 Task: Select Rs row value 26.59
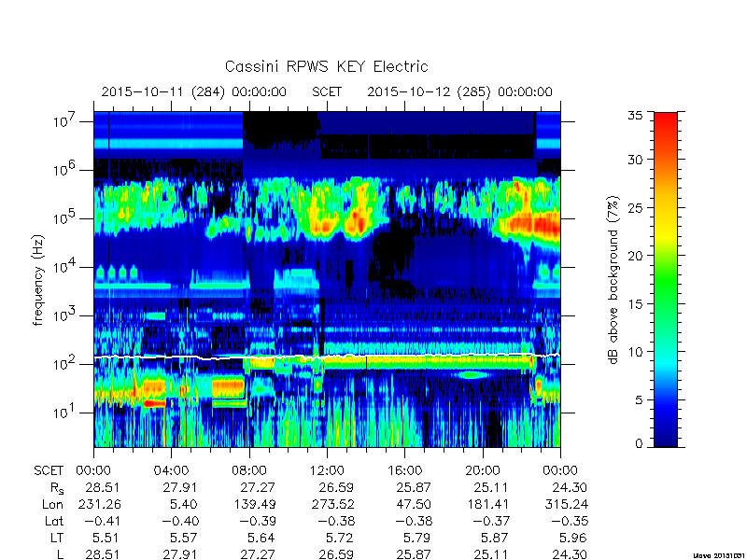336,488
